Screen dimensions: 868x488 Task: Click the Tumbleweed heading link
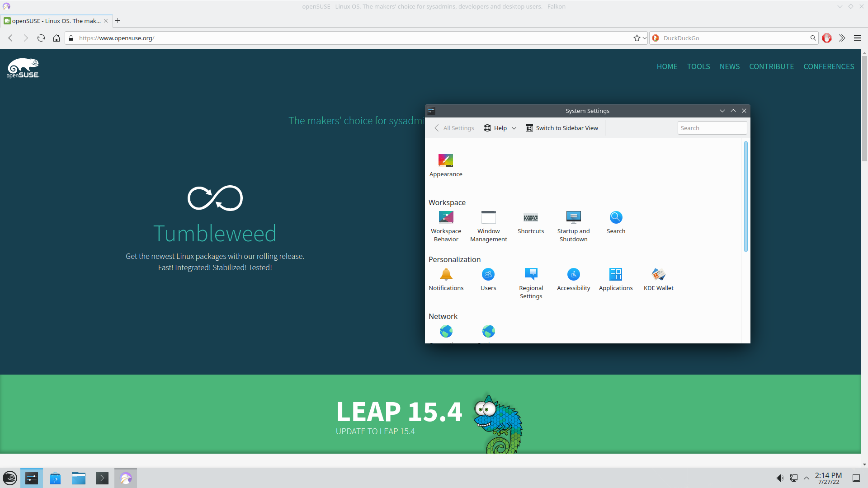click(x=215, y=233)
